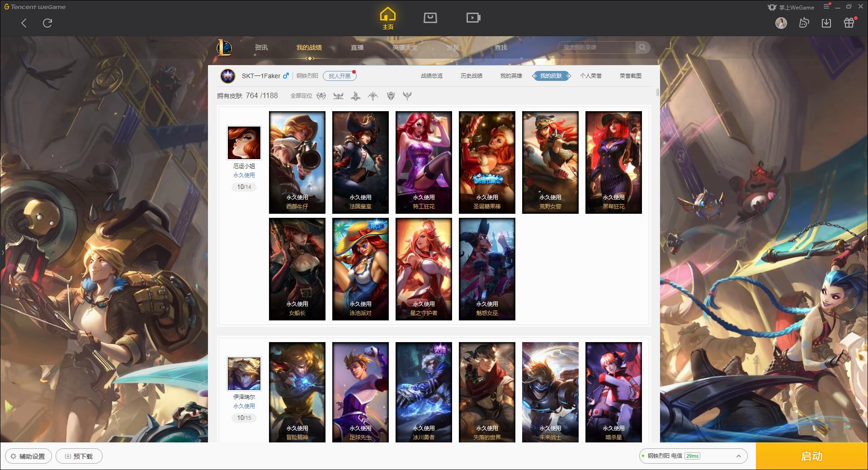Filter skins by the fighter role icon
This screenshot has width=868, height=470.
coord(338,96)
